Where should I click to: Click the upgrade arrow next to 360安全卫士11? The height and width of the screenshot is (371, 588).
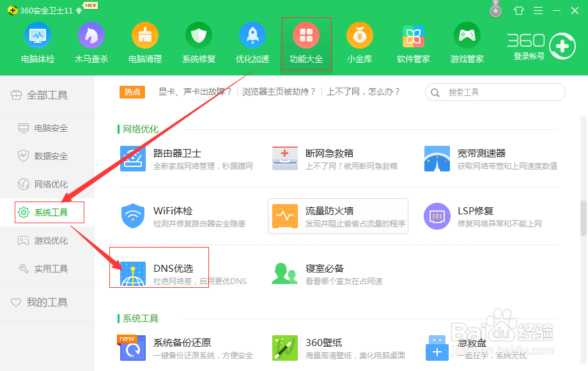pyautogui.click(x=79, y=10)
